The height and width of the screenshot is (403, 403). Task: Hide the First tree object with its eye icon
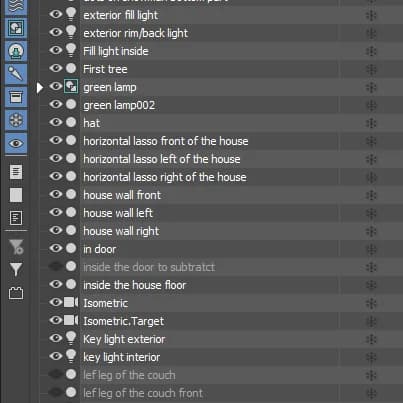pyautogui.click(x=56, y=68)
